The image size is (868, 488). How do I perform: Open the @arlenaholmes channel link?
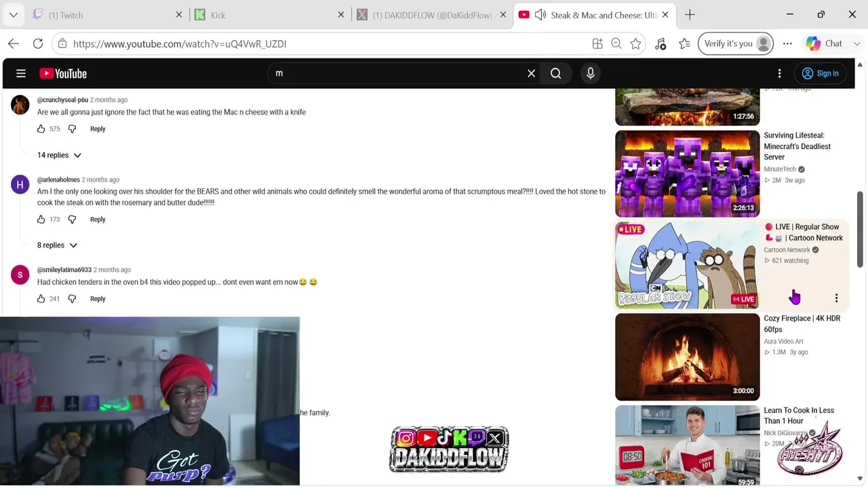click(58, 180)
